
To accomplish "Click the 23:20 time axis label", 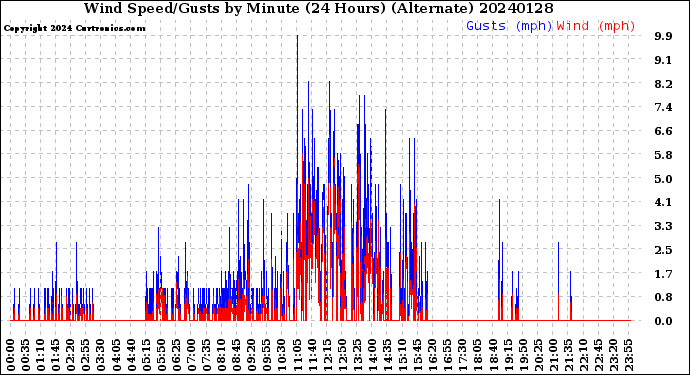I will pyautogui.click(x=613, y=354).
